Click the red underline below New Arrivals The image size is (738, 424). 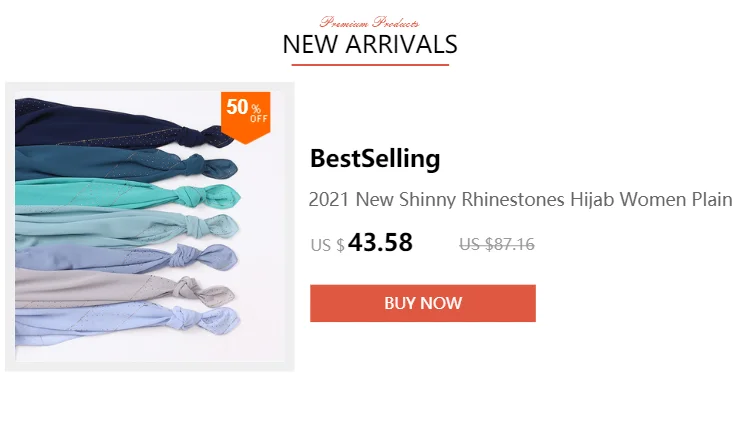click(x=370, y=64)
